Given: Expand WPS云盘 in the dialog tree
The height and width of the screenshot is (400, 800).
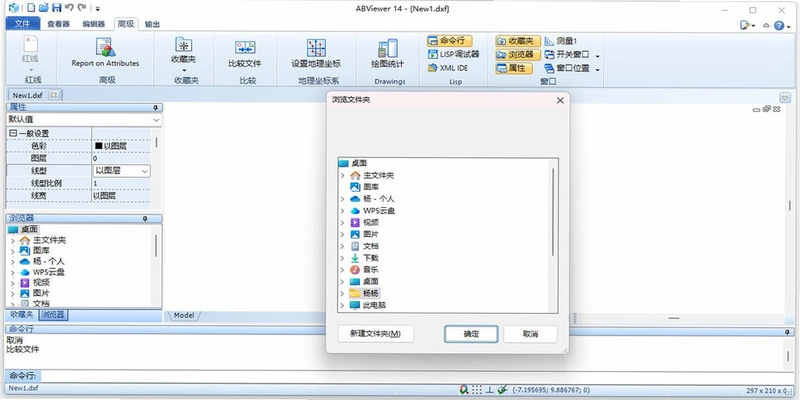Looking at the screenshot, I should [342, 211].
